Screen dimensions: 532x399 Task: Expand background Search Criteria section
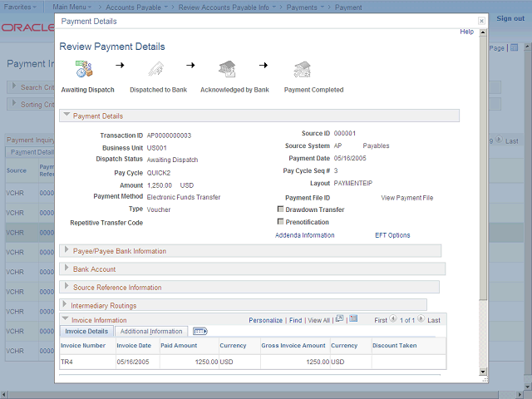click(x=14, y=86)
